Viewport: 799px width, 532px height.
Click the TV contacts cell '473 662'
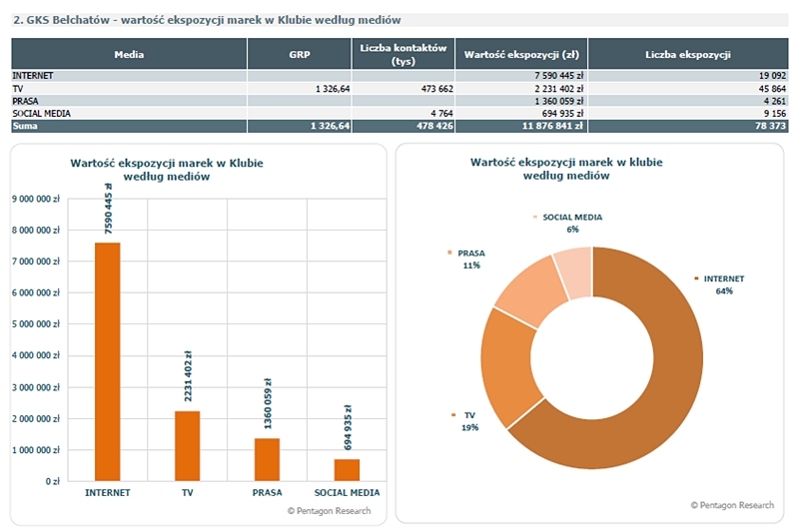(436, 89)
